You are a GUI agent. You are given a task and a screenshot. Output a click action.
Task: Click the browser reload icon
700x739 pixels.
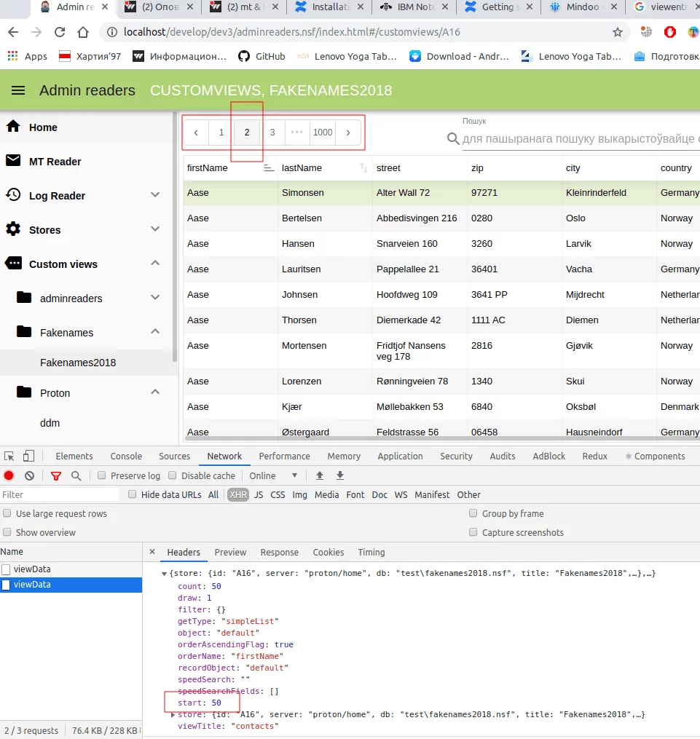point(60,33)
